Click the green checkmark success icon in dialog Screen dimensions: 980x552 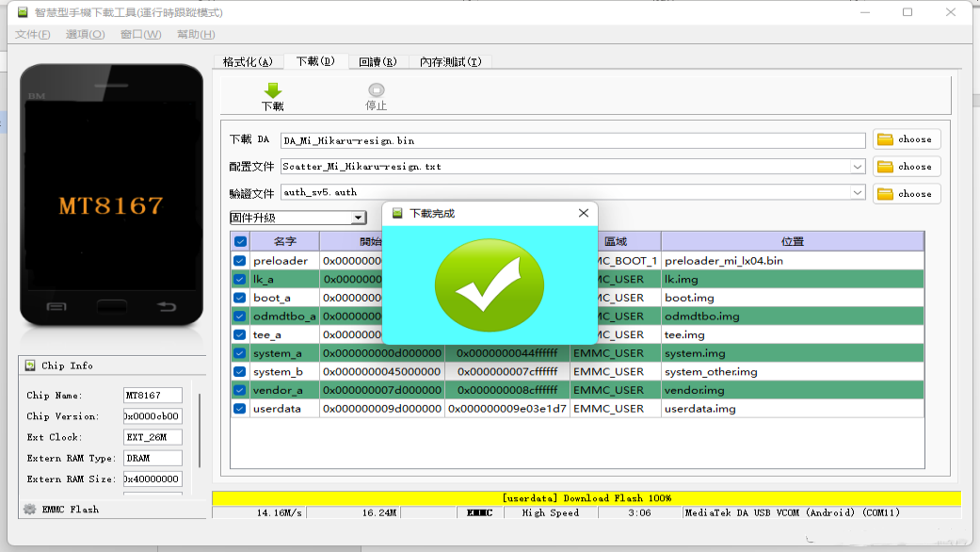[489, 283]
